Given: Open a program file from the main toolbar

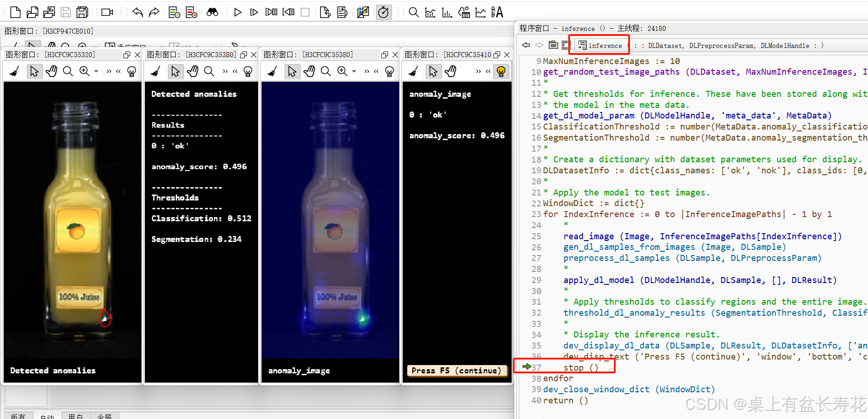Looking at the screenshot, I should pyautogui.click(x=32, y=12).
